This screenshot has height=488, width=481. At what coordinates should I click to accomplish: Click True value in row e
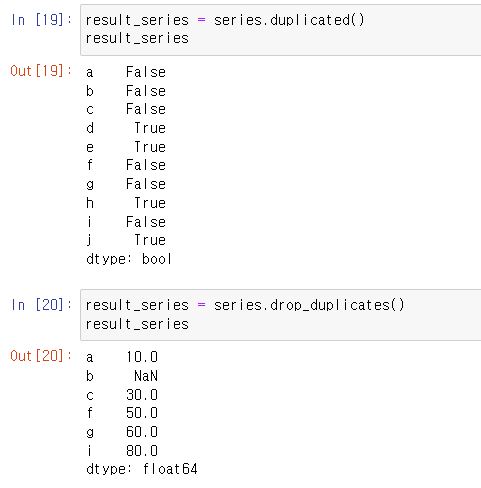point(150,147)
